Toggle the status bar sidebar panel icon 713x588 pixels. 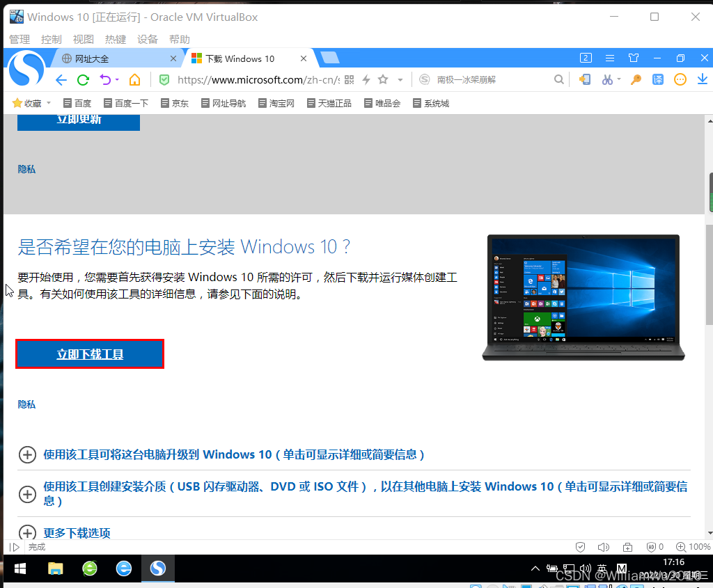tap(15, 547)
